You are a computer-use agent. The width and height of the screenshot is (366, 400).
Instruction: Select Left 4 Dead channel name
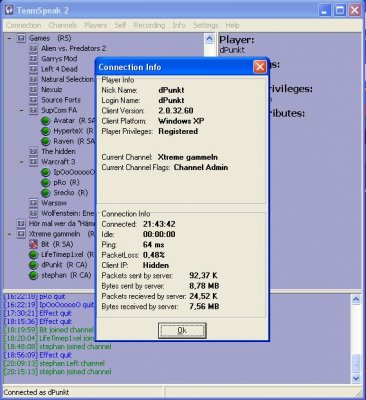(x=59, y=69)
